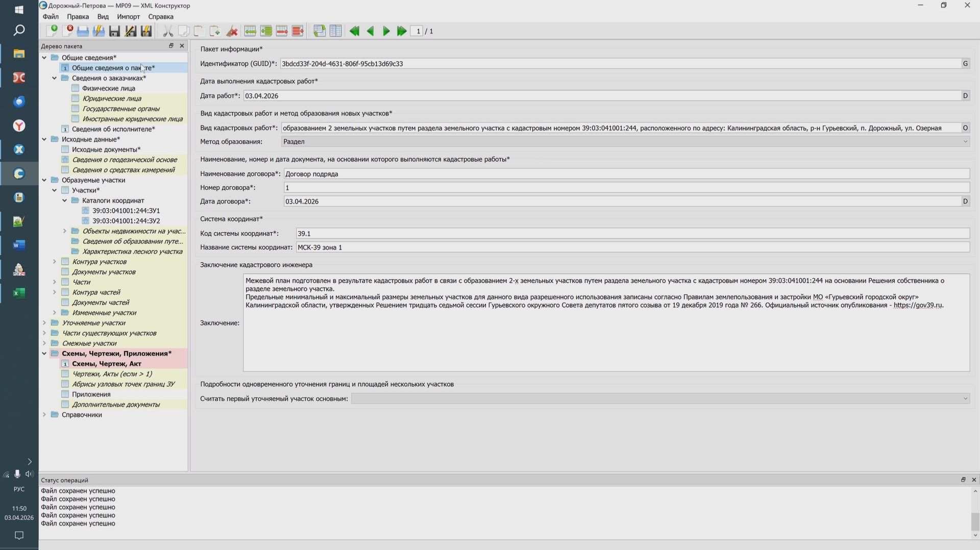Create a new package document
Viewport: 980px width, 550px height.
click(53, 31)
